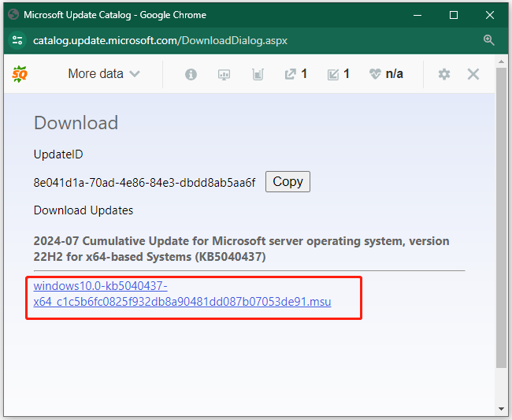Open SEOquake settings gear
The width and height of the screenshot is (512, 420).
click(444, 74)
